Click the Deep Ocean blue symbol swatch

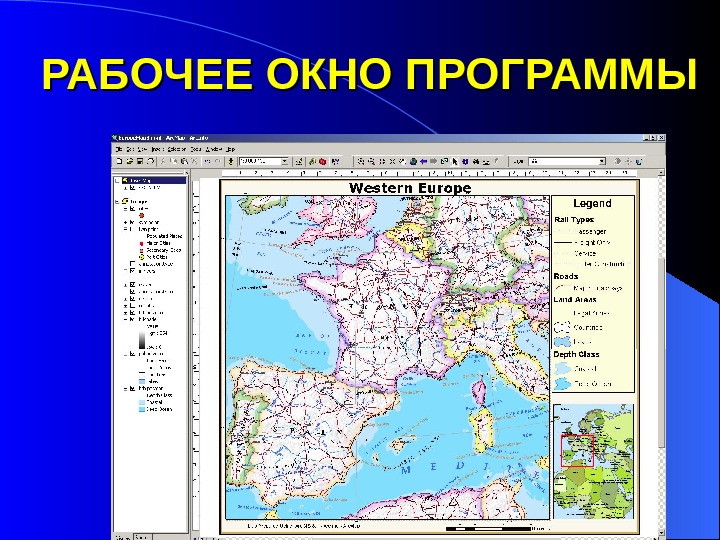pos(142,409)
